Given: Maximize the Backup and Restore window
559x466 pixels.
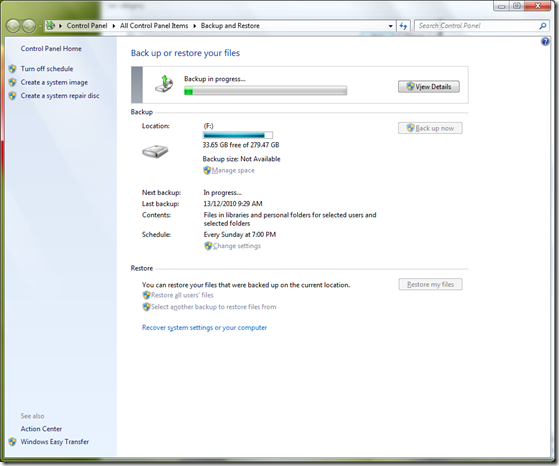Looking at the screenshot, I should coord(517,6).
